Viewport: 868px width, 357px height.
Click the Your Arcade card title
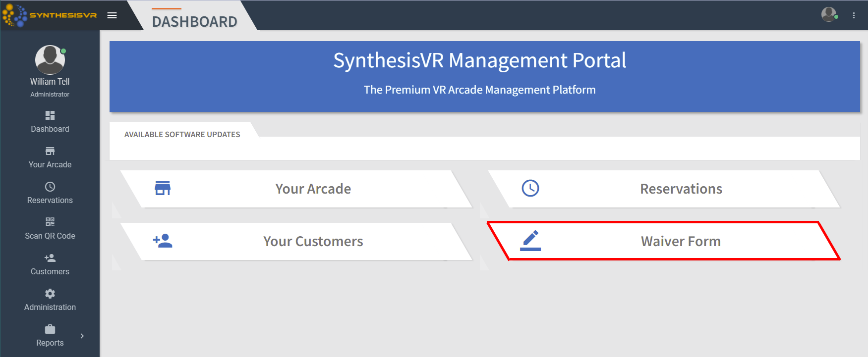click(313, 189)
